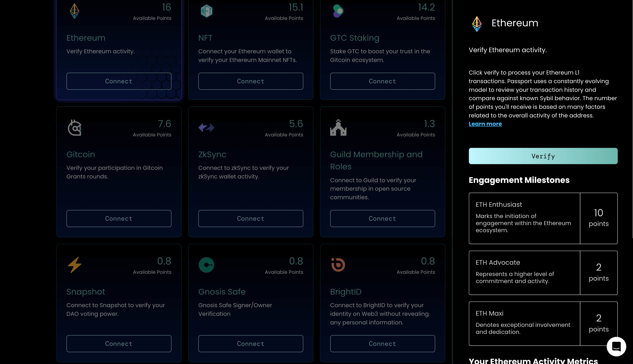Click the NFT hexagon icon
The width and height of the screenshot is (633, 364).
click(x=207, y=11)
